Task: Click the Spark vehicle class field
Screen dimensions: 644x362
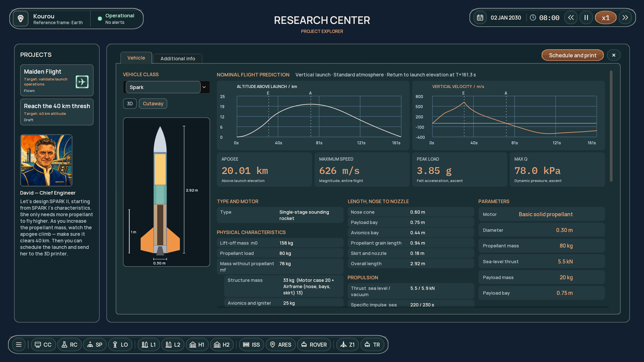Action: [x=163, y=87]
